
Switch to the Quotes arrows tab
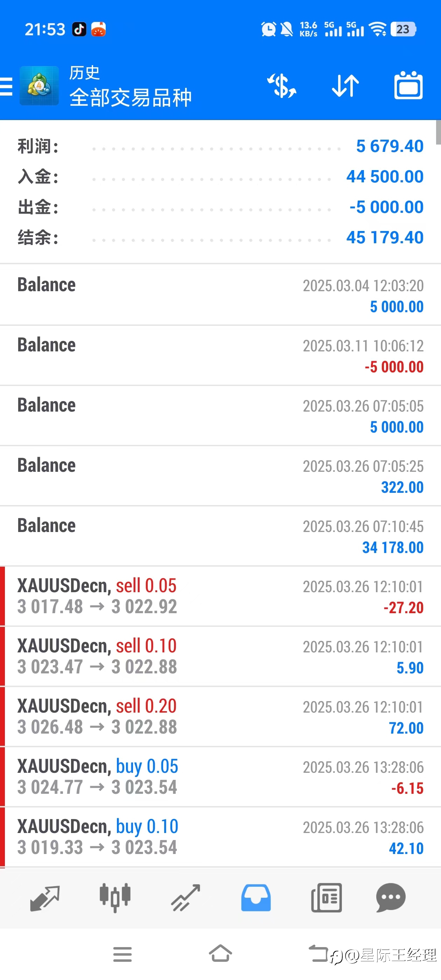pyautogui.click(x=45, y=898)
